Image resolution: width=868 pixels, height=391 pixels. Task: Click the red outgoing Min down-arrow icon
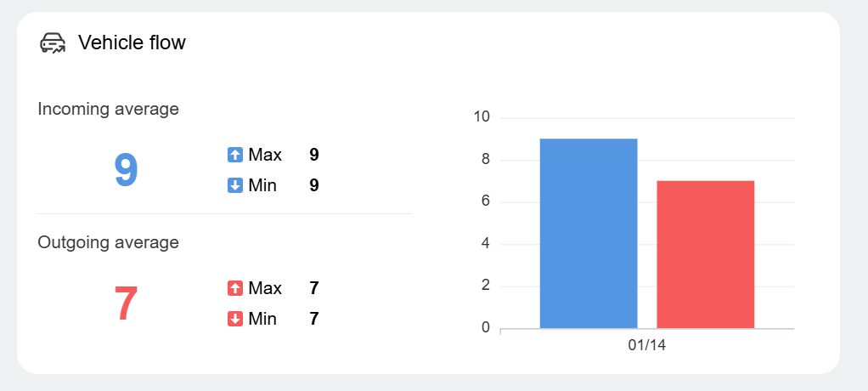pyautogui.click(x=235, y=320)
